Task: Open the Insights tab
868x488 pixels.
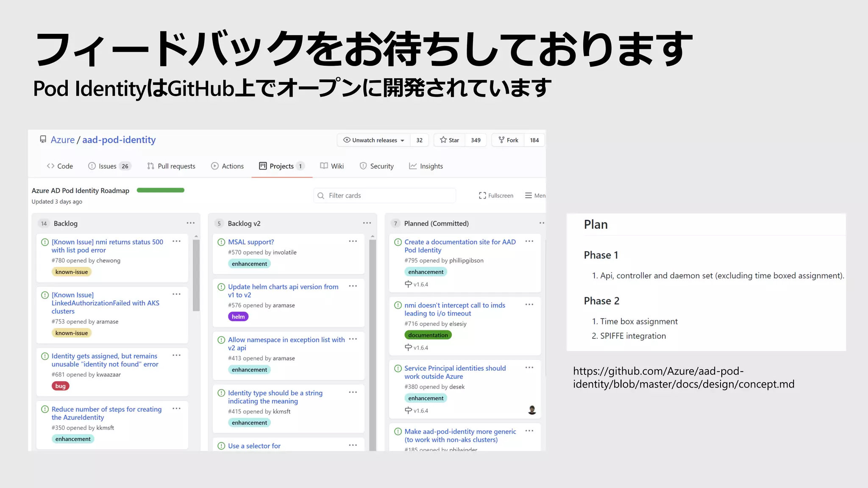Action: pos(426,166)
